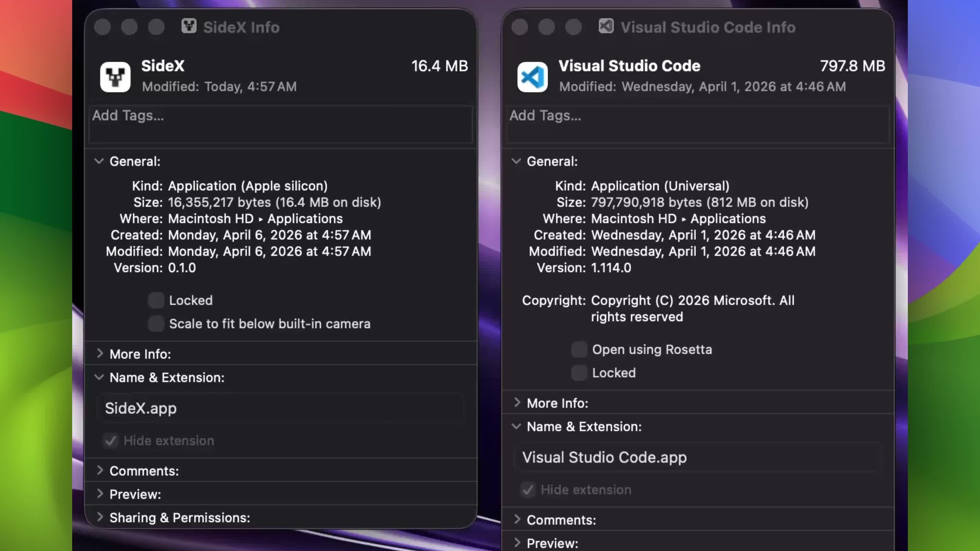Viewport: 980px width, 551px height.
Task: Toggle Locked checkbox in Visual Studio Code Info
Action: (x=579, y=373)
